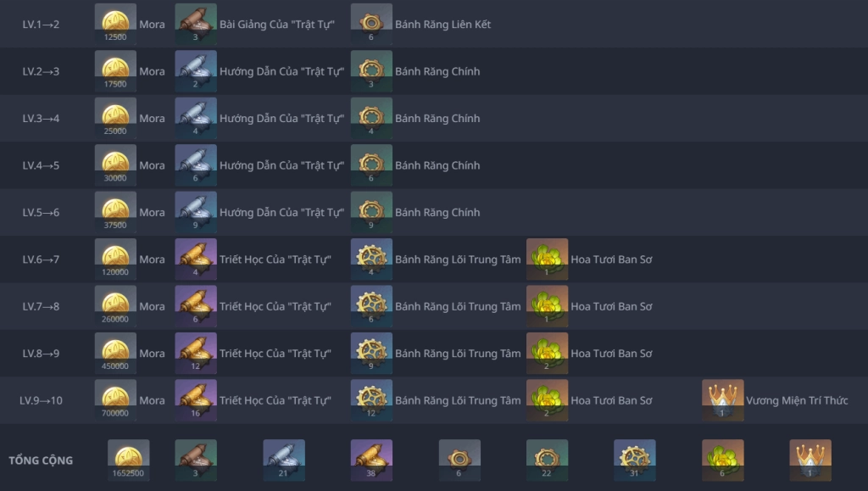Click Hướng Dẫn Của "Trật Tự" icon in LV.2→3 row

[196, 71]
